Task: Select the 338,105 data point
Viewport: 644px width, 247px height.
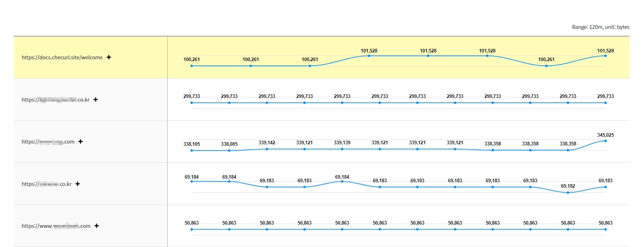Action: (x=192, y=150)
